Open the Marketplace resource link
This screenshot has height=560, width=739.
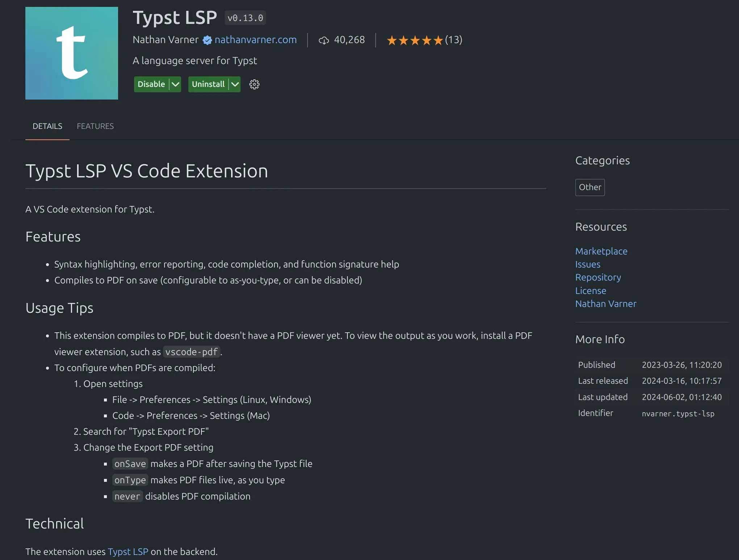pyautogui.click(x=601, y=251)
